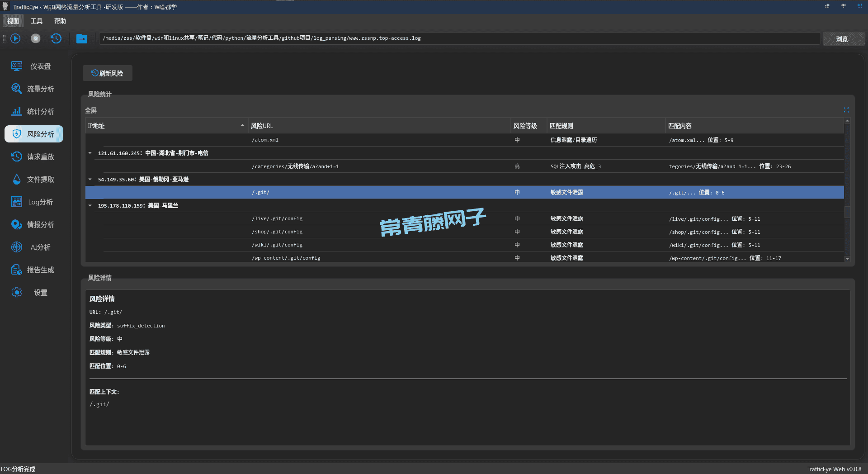
Task: Collapse the 121.61.160.245 IP group
Action: 90,153
